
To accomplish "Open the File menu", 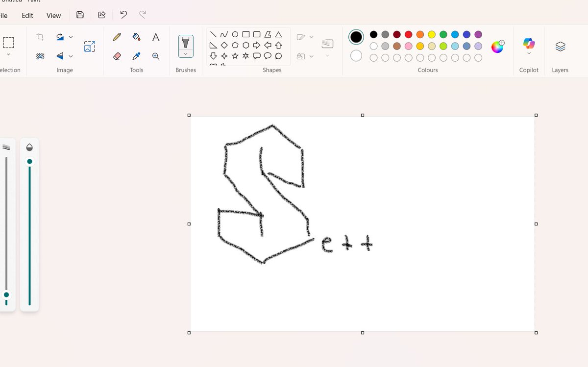I will click(3, 15).
